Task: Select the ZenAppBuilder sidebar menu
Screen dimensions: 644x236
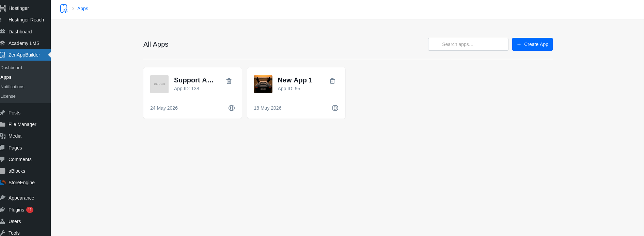Action: click(x=25, y=55)
